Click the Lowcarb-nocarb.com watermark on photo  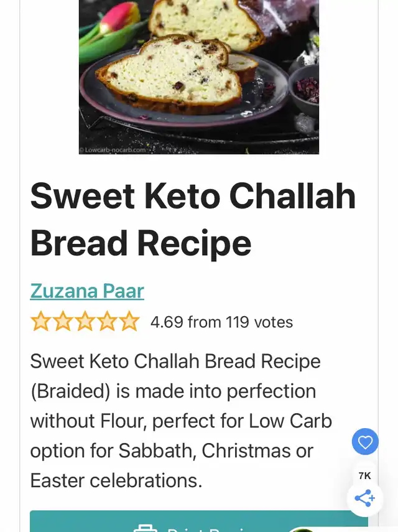click(x=113, y=149)
